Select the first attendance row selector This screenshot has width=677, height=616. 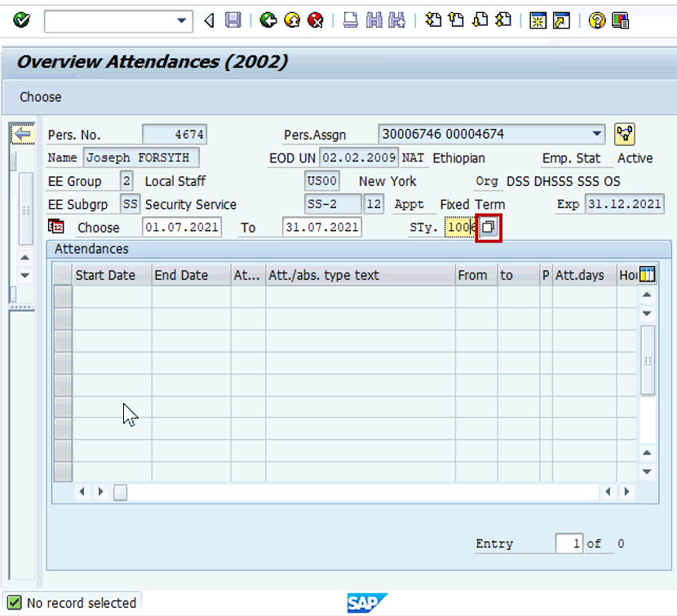(x=63, y=297)
